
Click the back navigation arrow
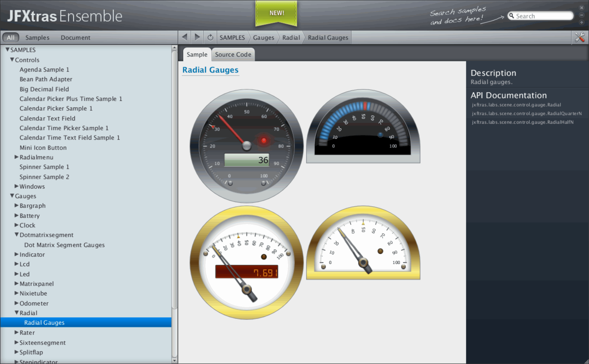[184, 37]
